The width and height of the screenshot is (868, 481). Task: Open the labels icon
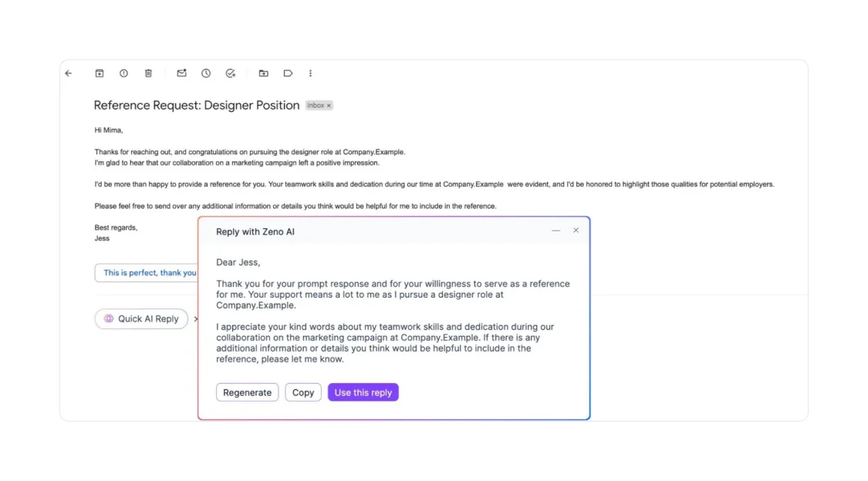click(288, 73)
